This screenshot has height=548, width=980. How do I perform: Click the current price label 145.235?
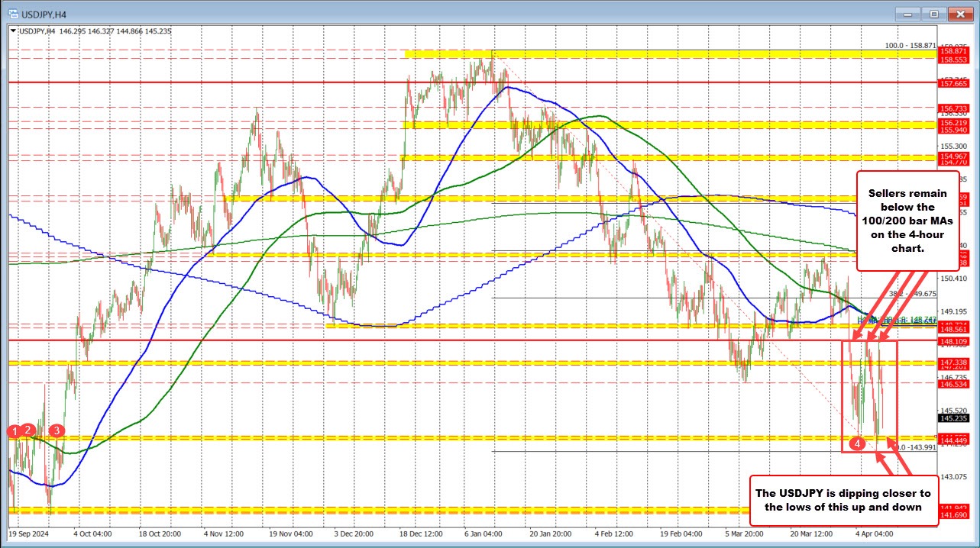953,419
